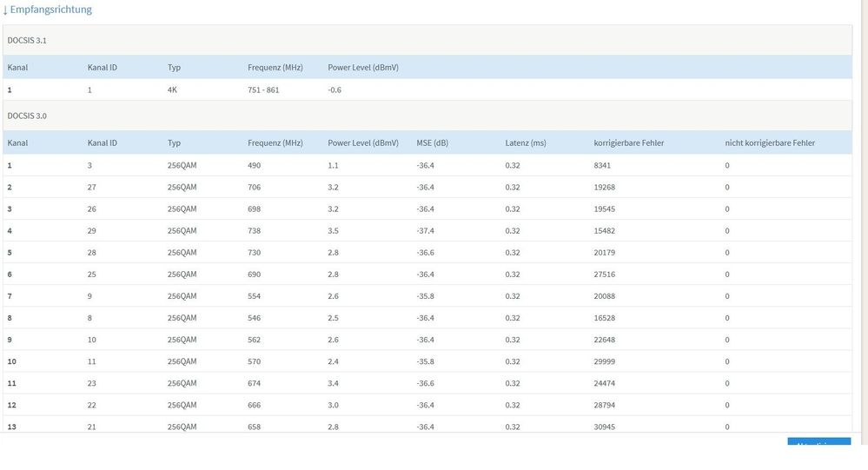Click the 4K type cell
Viewport: 868px width, 470px height.
[172, 89]
